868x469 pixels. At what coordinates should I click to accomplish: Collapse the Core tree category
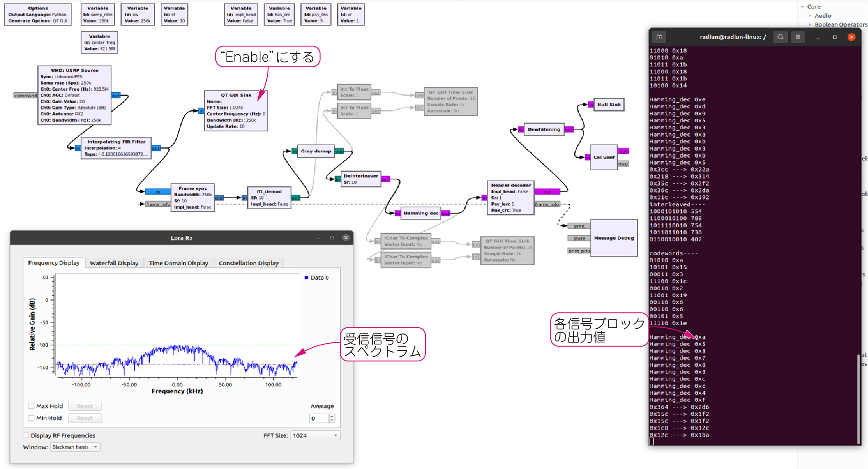802,7
